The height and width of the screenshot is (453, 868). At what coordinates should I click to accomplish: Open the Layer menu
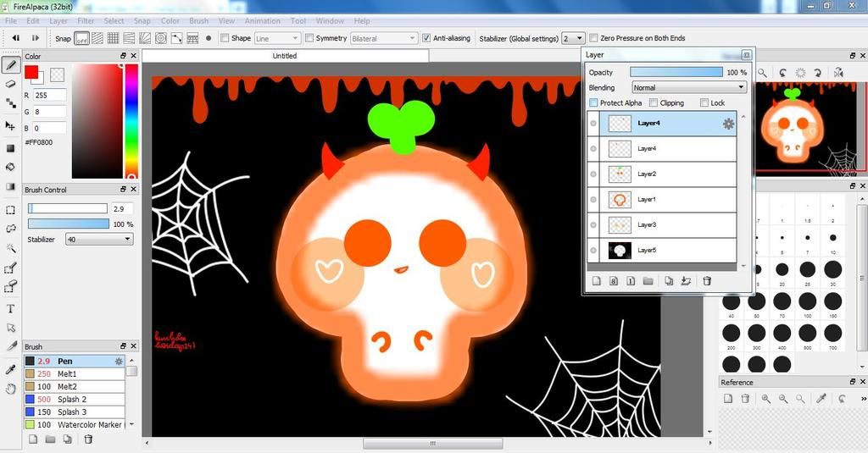point(58,21)
